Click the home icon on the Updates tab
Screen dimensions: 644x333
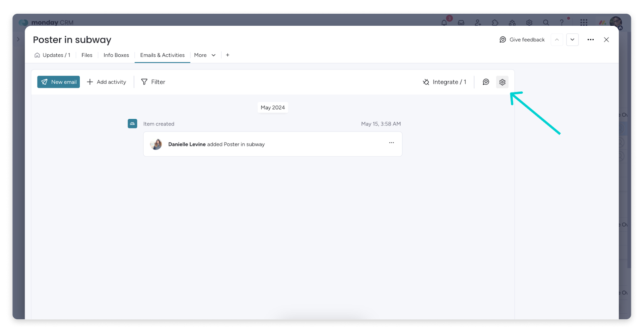pyautogui.click(x=37, y=55)
